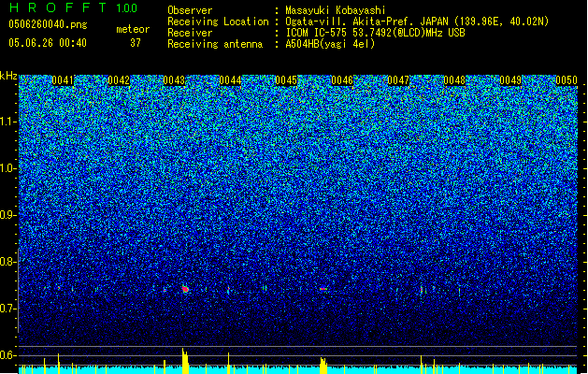Image resolution: width=588 pixels, height=374 pixels.
Task: Click the tallest yellow signal peak after 0043
Action: click(x=185, y=361)
